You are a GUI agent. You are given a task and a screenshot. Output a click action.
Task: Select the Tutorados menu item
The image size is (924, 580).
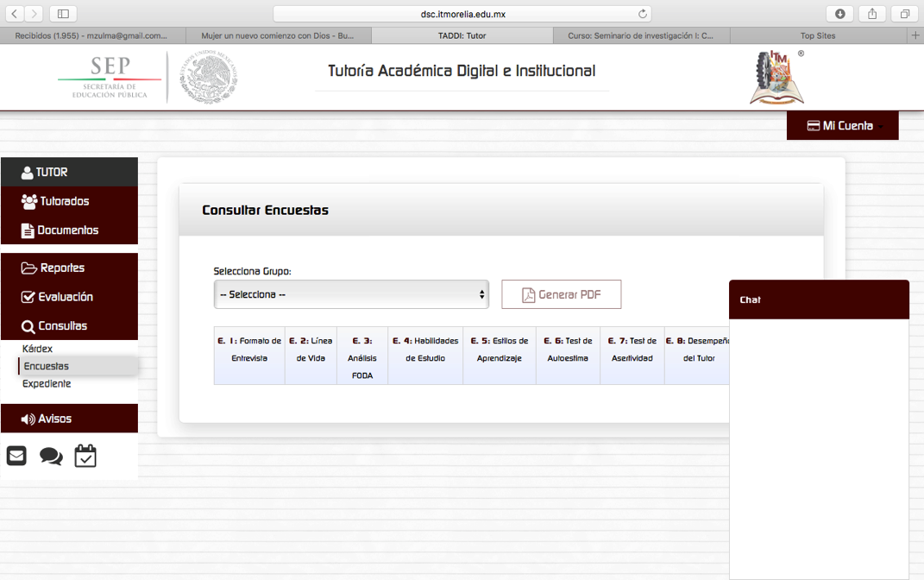coord(69,201)
